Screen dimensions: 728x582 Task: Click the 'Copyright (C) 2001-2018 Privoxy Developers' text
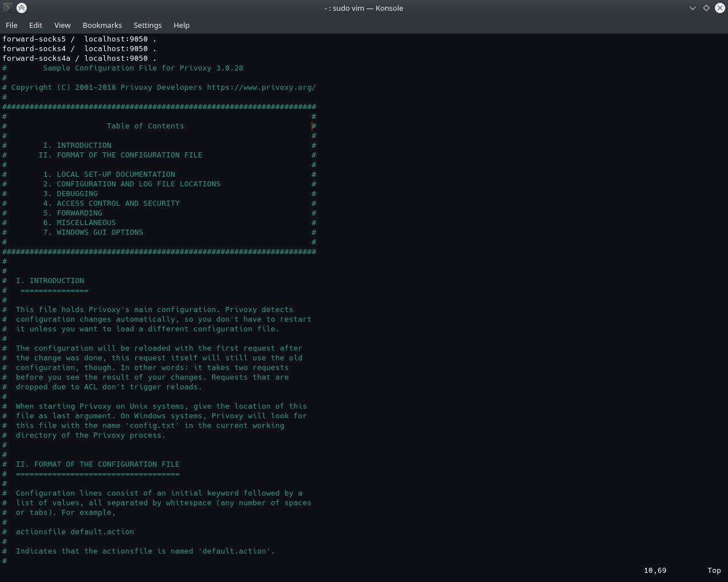107,88
